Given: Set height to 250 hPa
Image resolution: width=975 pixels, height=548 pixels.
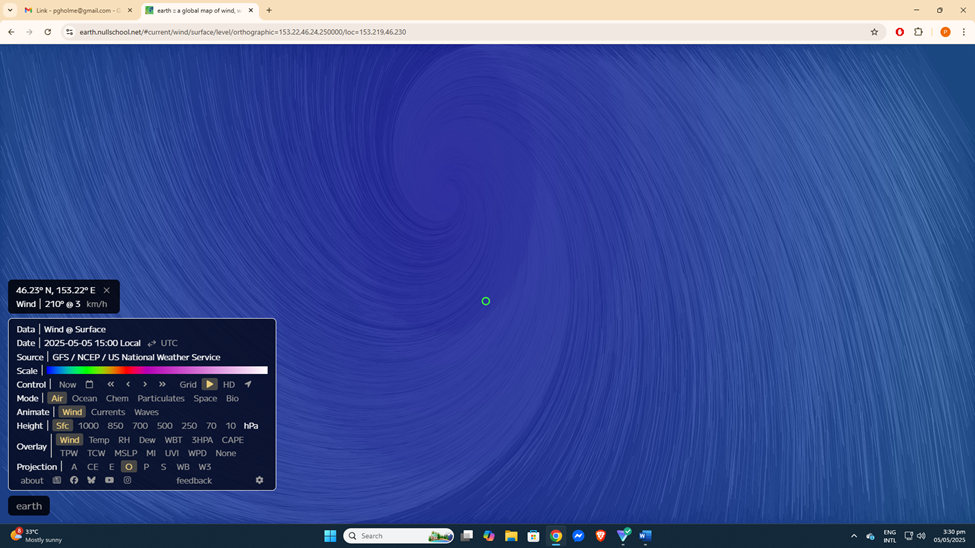Looking at the screenshot, I should (x=189, y=425).
